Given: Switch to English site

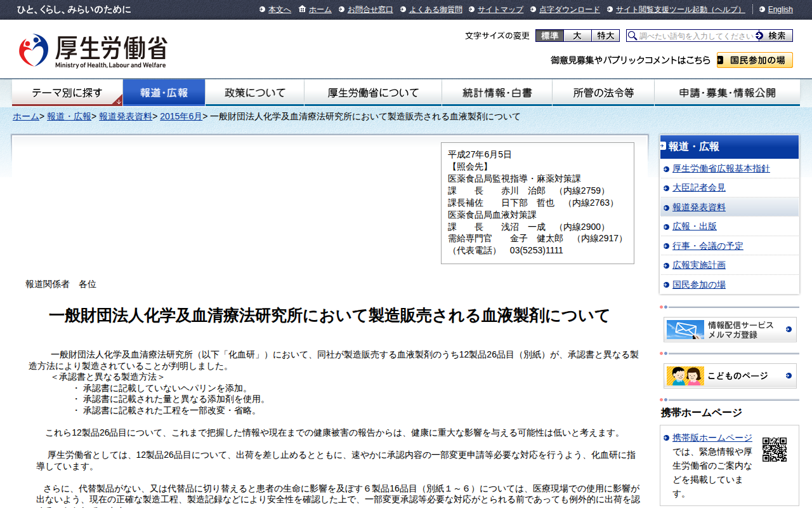Looking at the screenshot, I should click(780, 10).
